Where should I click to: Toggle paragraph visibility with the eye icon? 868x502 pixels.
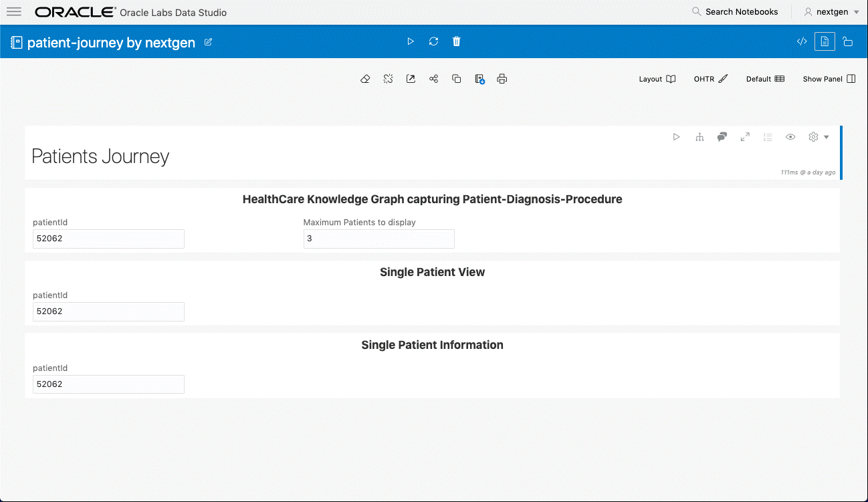click(790, 137)
